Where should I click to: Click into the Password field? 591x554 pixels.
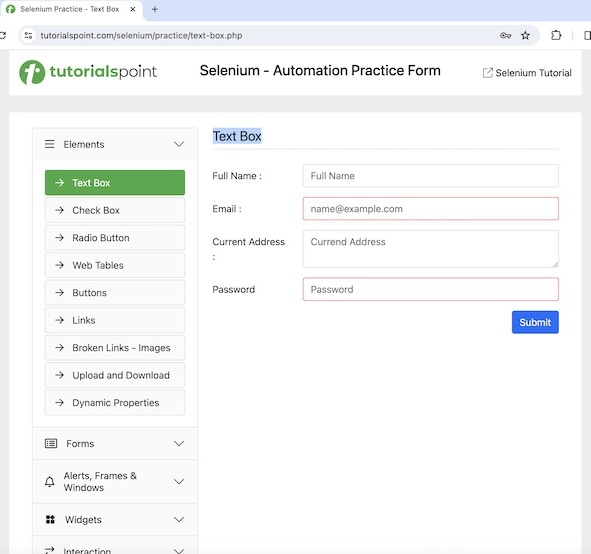[x=430, y=289]
